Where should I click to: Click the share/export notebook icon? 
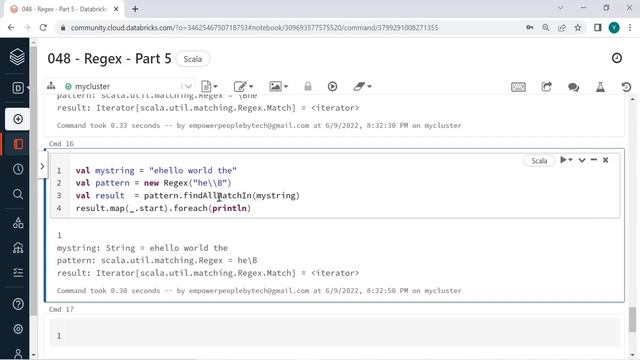(546, 87)
